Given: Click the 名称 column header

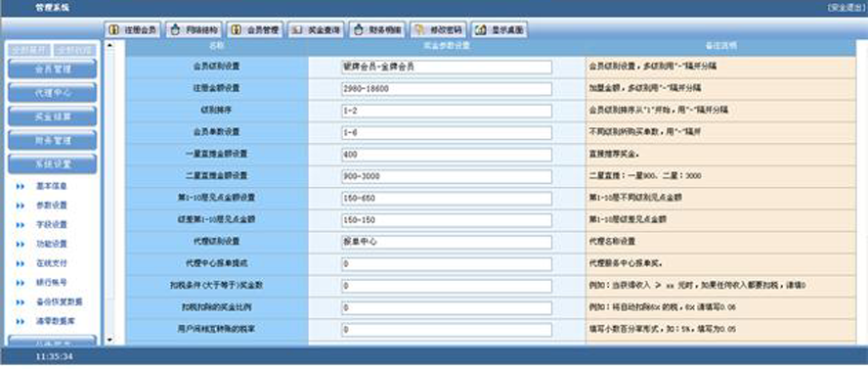Looking at the screenshot, I should [216, 47].
